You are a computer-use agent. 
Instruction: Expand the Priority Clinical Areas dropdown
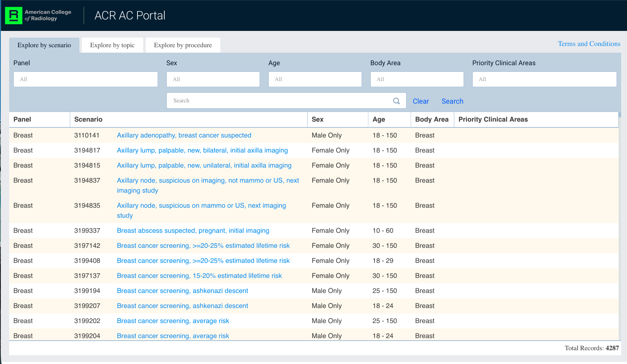(x=544, y=79)
